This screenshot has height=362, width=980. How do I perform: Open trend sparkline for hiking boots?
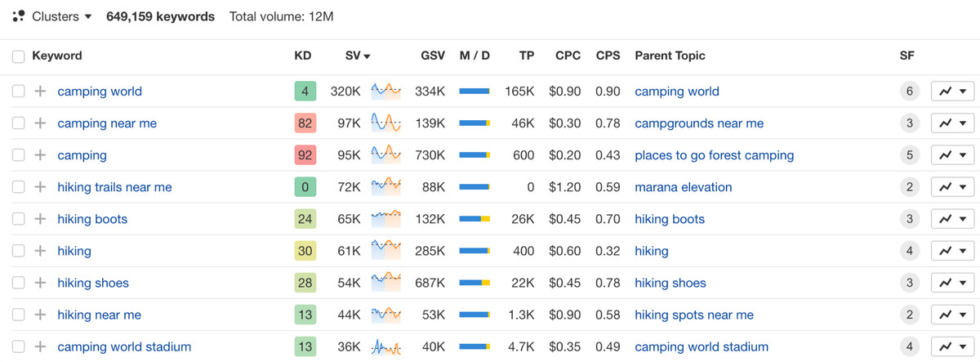385,218
